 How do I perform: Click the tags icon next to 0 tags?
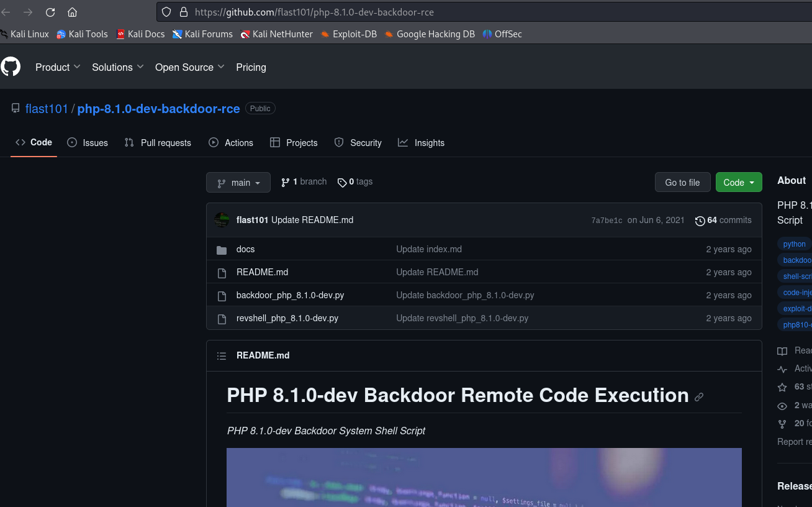[342, 182]
